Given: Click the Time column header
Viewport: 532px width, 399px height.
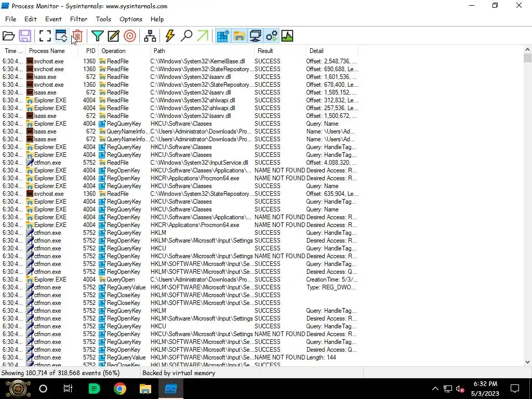Looking at the screenshot, I should pyautogui.click(x=13, y=51).
